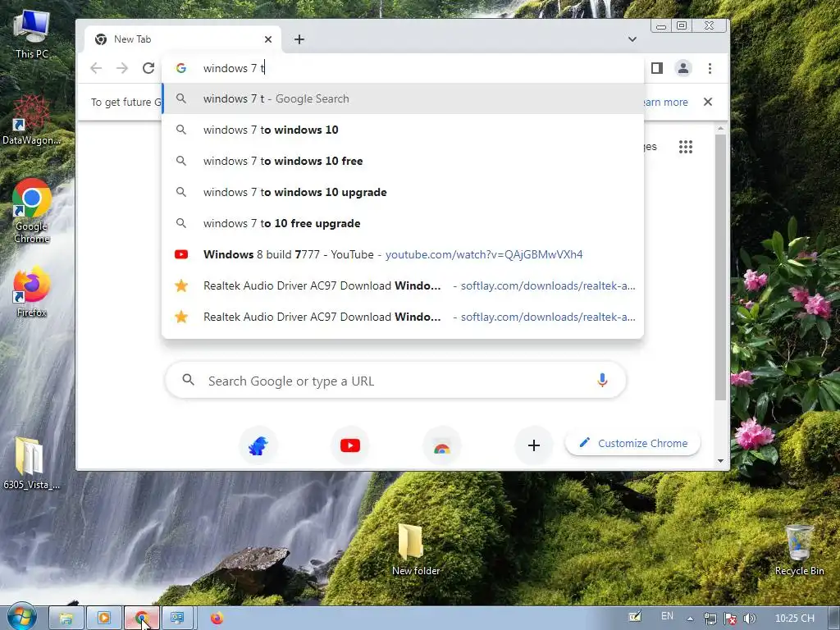Screen dimensions: 840x630
Task: Dismiss the info bar with X
Action: coord(708,102)
